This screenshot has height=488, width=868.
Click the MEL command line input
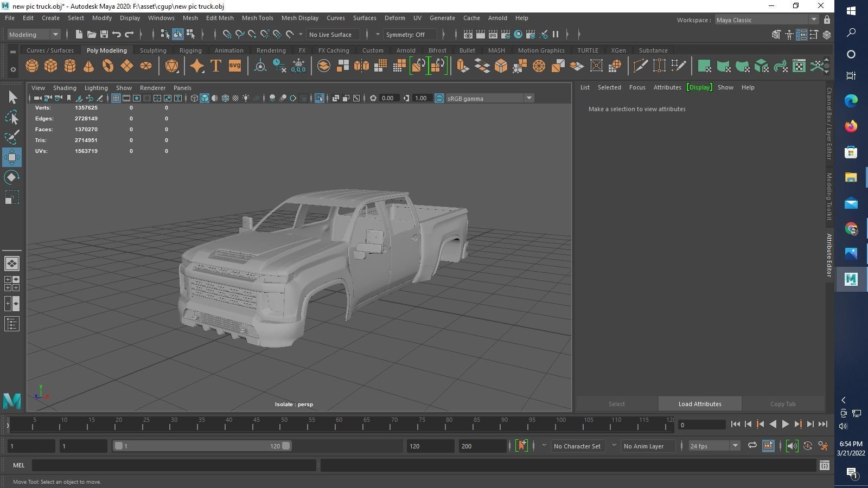point(174,465)
